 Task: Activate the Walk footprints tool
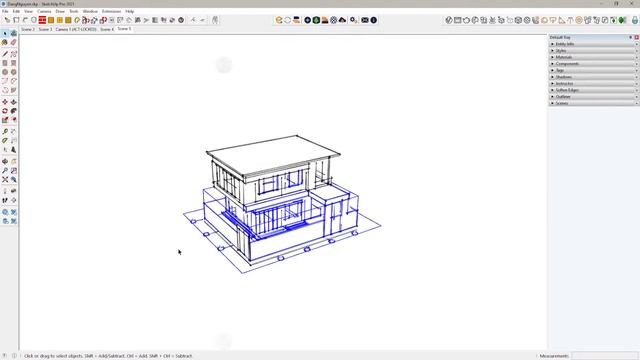5,200
